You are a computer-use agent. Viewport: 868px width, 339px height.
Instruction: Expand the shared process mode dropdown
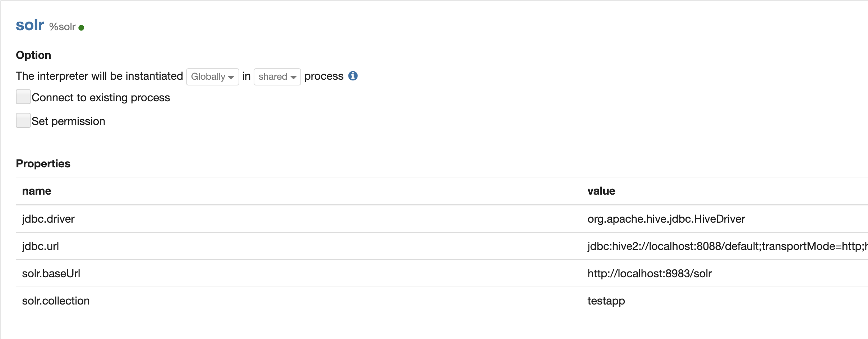point(277,76)
